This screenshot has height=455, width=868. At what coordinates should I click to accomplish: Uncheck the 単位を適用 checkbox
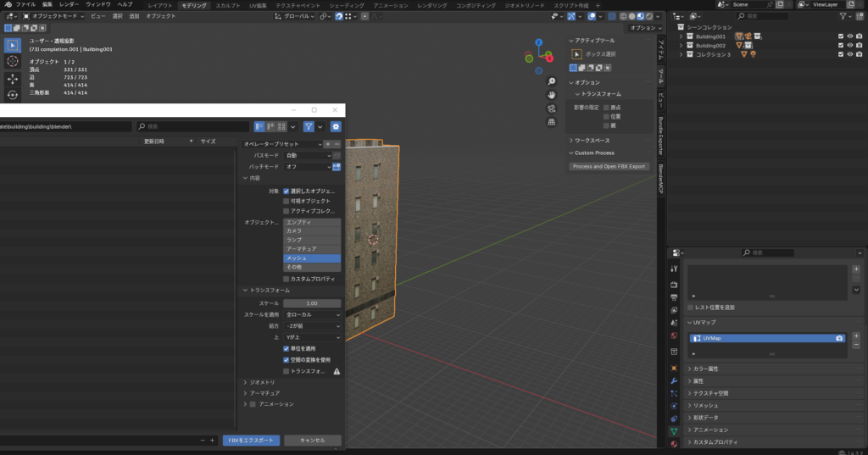(x=287, y=348)
